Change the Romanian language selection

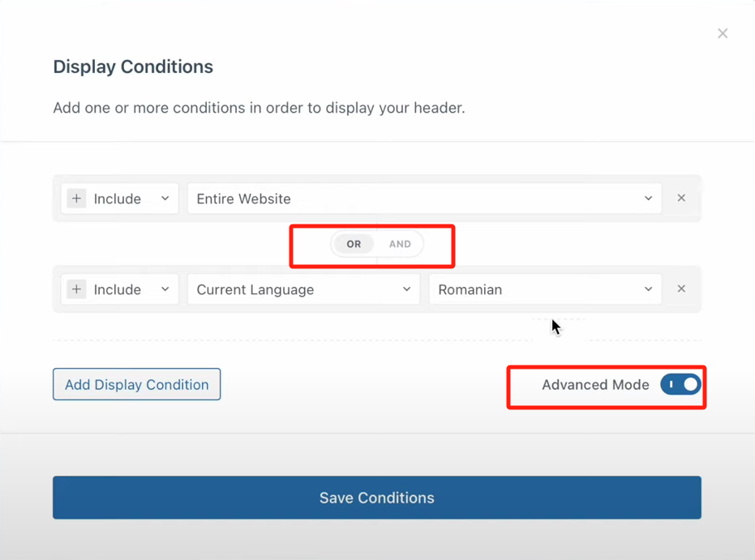pyautogui.click(x=544, y=289)
